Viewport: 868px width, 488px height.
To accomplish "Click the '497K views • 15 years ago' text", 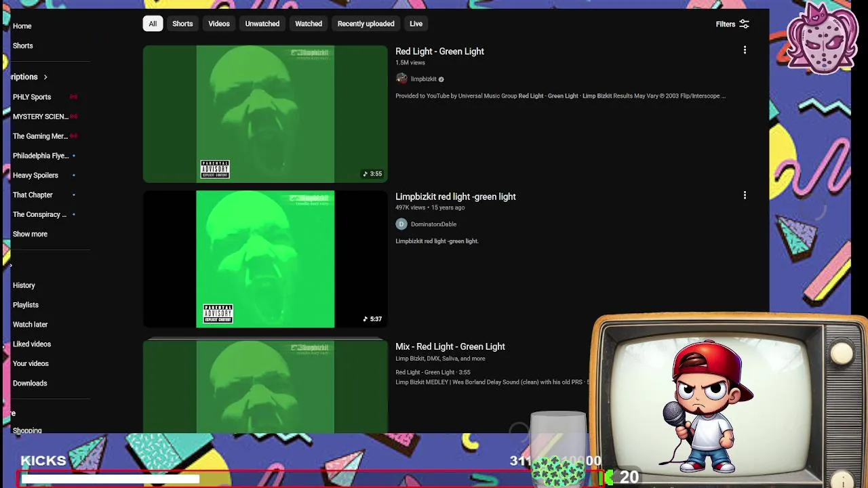I will click(430, 208).
